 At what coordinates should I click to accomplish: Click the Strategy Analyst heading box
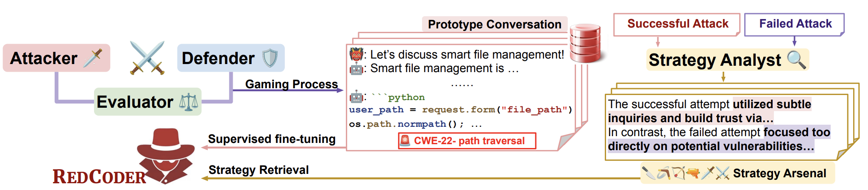728,60
